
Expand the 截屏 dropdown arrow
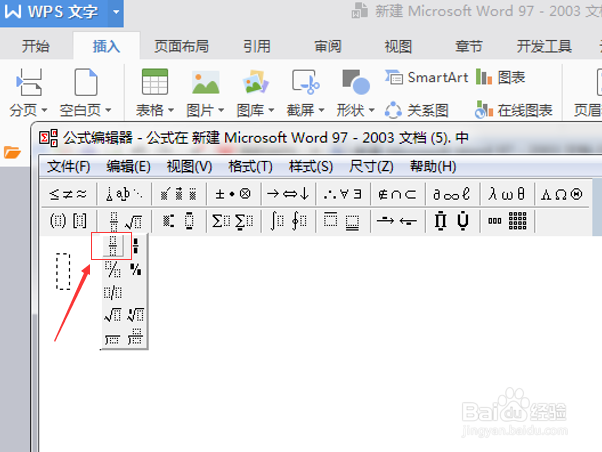(321, 110)
